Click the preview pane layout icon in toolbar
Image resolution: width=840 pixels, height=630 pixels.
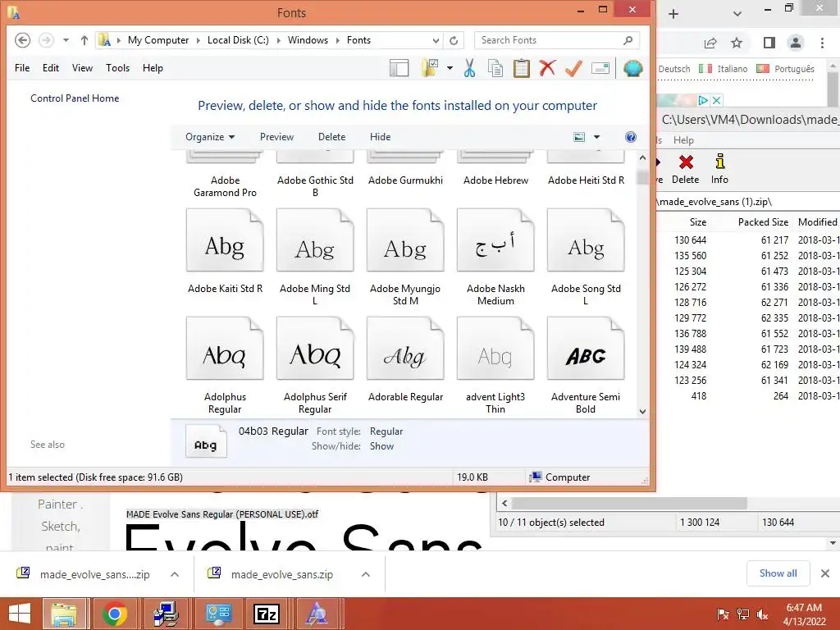point(399,68)
